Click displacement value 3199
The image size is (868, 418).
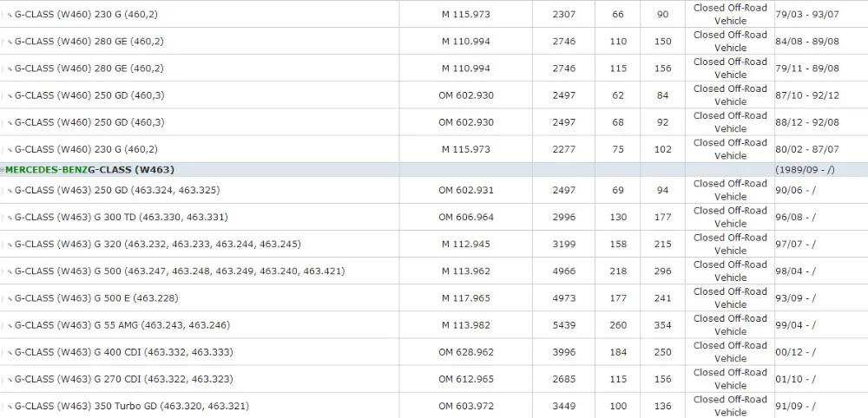click(564, 245)
